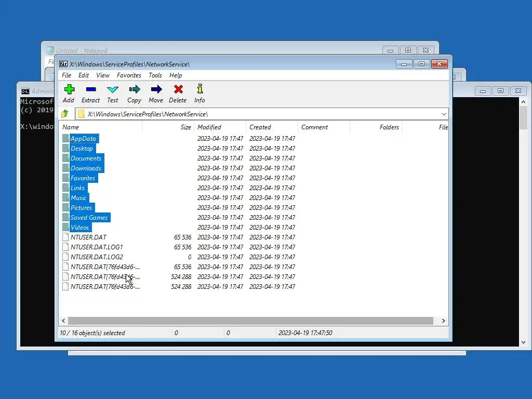This screenshot has height=399, width=532.
Task: Click the red Delete toolbar icon
Action: (x=178, y=89)
